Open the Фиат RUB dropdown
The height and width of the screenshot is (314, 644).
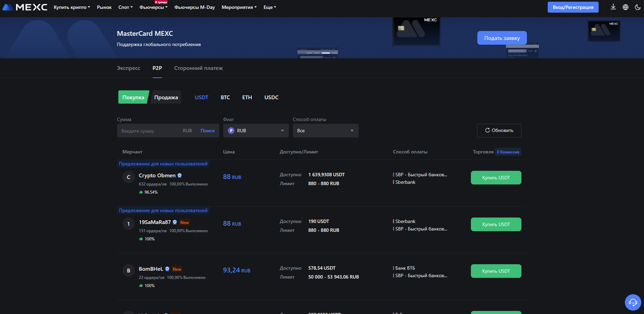coord(256,131)
